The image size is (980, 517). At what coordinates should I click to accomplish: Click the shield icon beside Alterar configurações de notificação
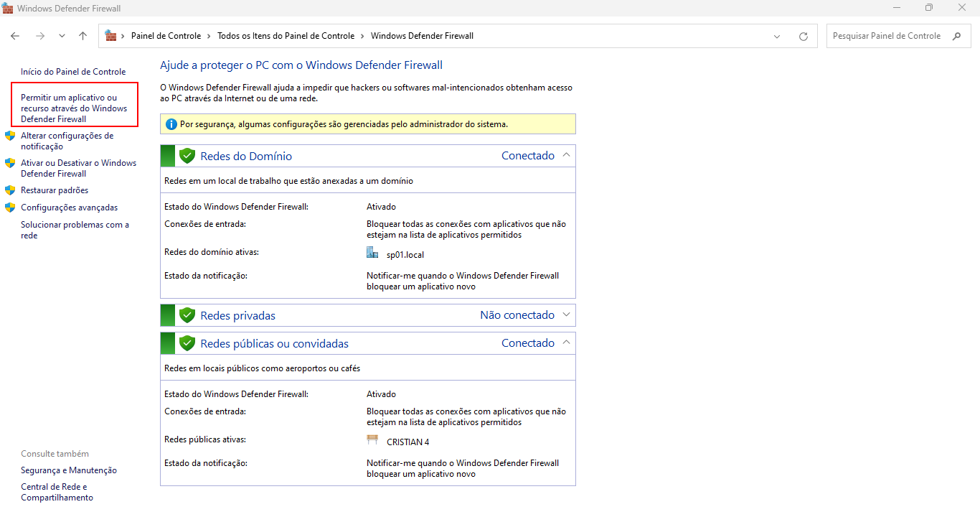pyautogui.click(x=10, y=136)
